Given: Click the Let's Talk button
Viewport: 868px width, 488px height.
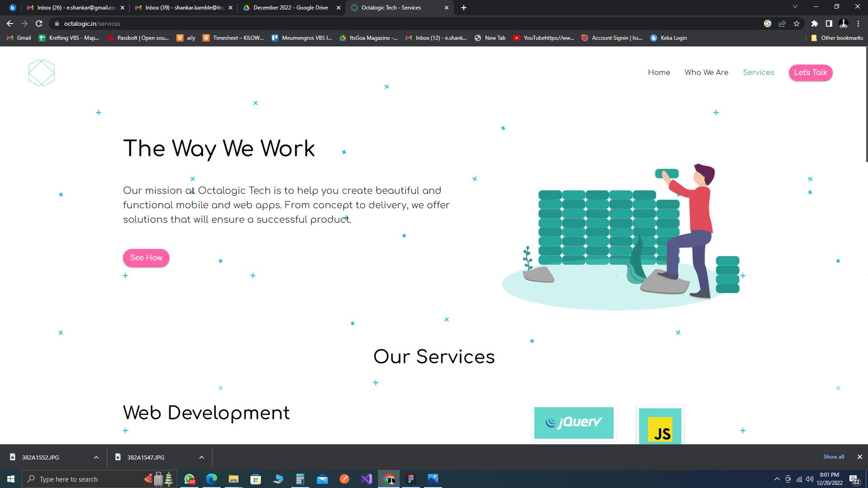Looking at the screenshot, I should click(x=810, y=72).
